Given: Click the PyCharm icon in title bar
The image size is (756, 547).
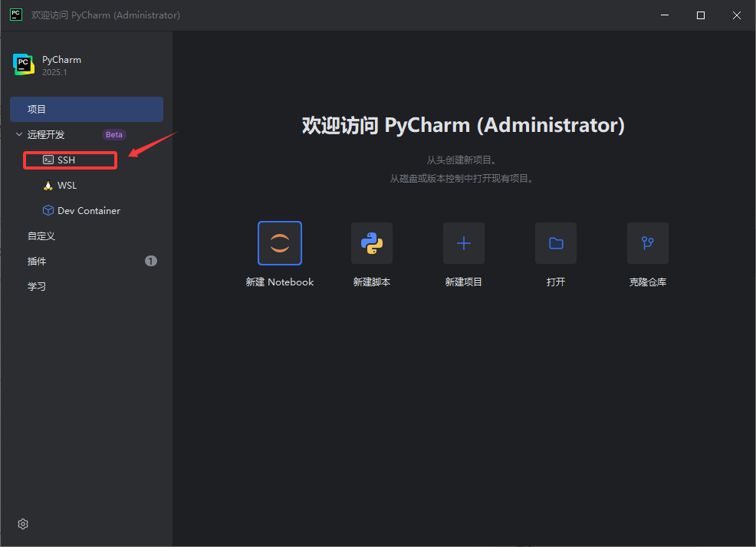Looking at the screenshot, I should coord(16,15).
